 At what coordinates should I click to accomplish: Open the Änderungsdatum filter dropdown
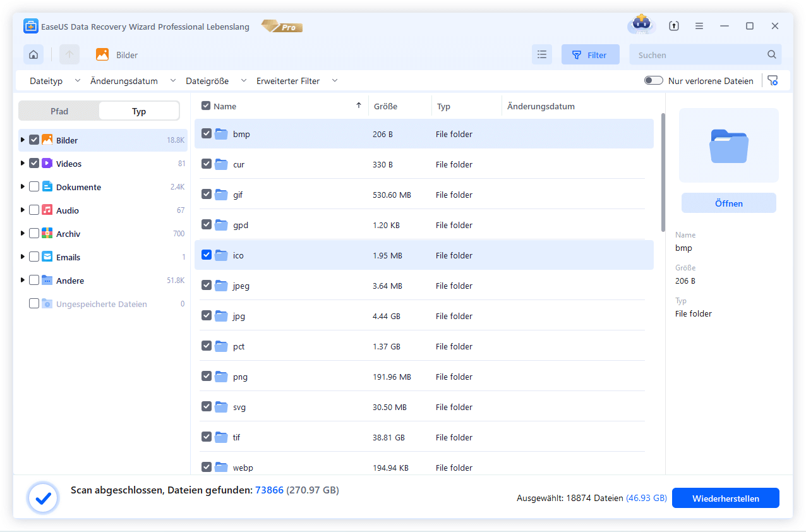[x=133, y=81]
